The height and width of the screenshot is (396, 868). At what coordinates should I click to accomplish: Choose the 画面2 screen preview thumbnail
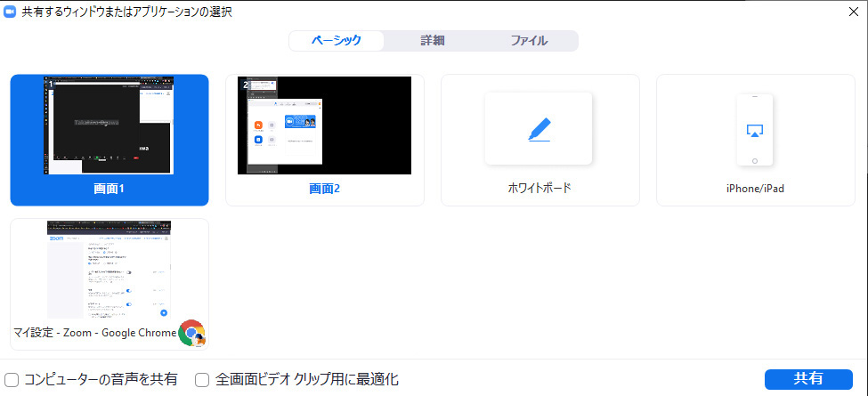click(x=325, y=125)
